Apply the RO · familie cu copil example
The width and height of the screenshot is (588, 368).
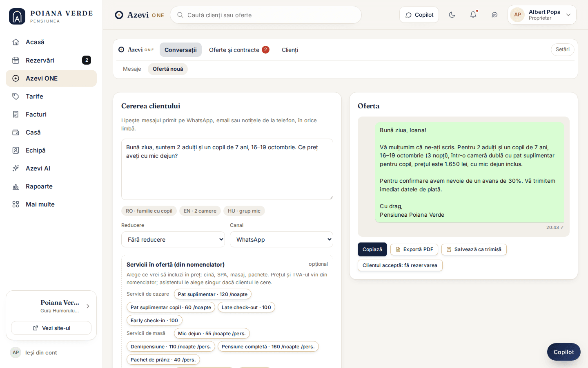149,211
